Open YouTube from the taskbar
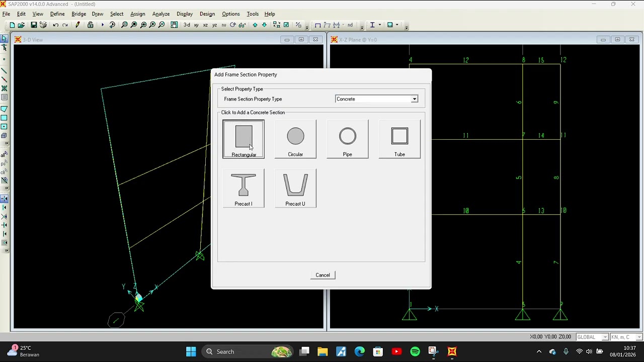 coord(396,351)
